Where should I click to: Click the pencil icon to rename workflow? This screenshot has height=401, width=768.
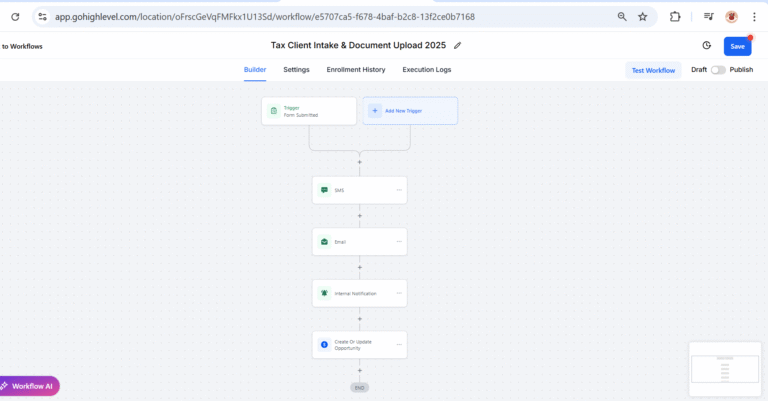[x=458, y=45]
